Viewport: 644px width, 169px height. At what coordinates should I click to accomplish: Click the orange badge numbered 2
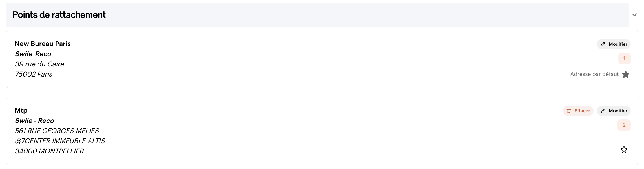[x=624, y=125]
